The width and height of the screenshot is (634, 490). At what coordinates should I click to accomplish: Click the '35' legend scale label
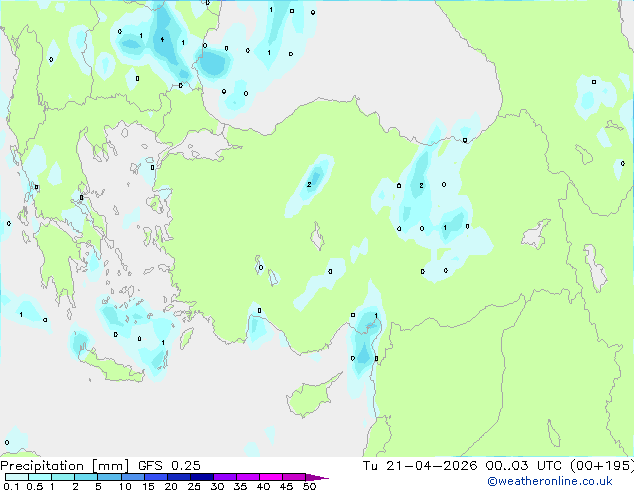point(241,486)
